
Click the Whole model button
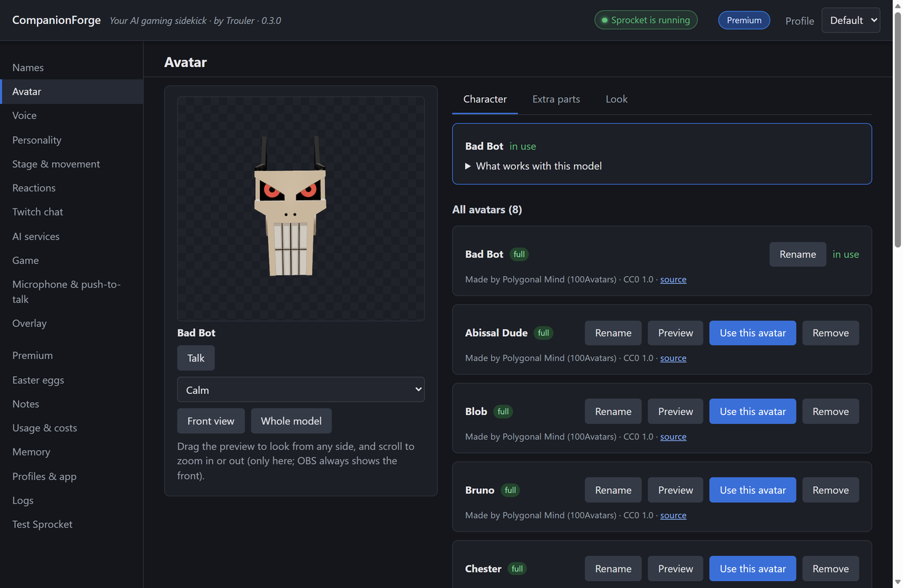pos(291,421)
